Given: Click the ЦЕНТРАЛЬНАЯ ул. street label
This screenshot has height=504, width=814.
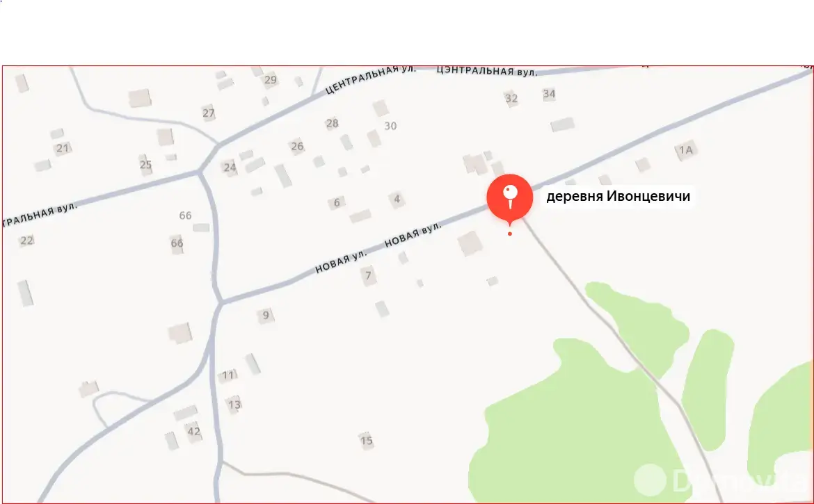Looking at the screenshot, I should [370, 79].
